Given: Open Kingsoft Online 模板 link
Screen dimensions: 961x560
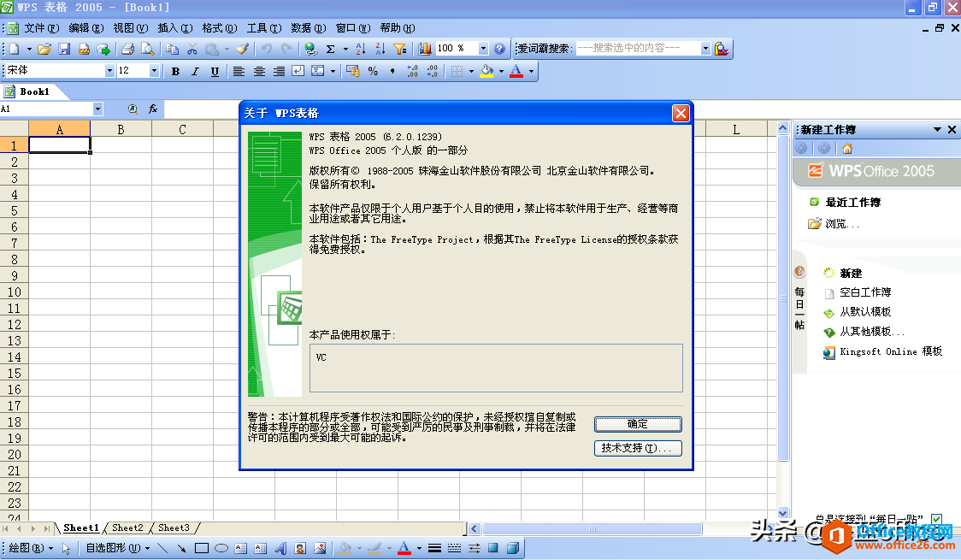Looking at the screenshot, I should [x=891, y=351].
